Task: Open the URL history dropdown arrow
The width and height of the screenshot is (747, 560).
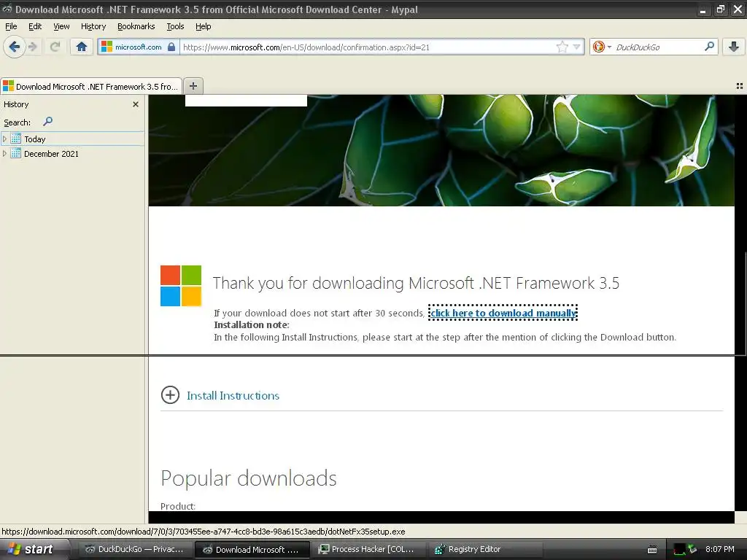Action: [576, 47]
